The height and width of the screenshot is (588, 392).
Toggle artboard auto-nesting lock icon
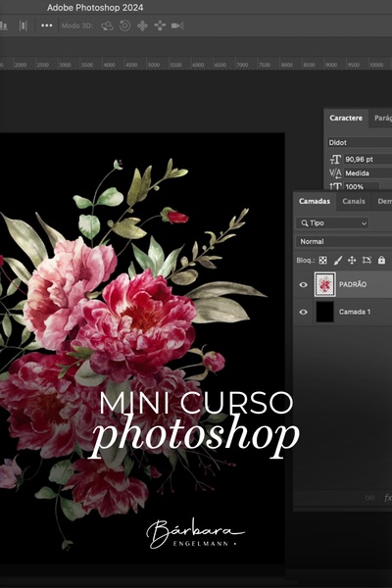[367, 261]
